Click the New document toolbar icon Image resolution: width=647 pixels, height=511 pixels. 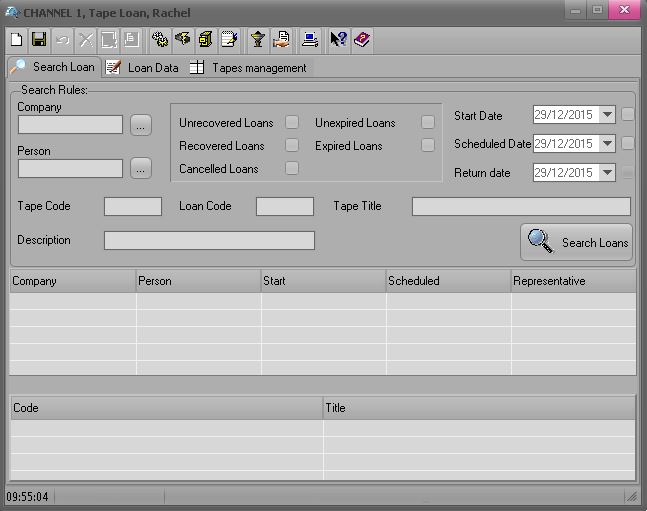click(17, 40)
